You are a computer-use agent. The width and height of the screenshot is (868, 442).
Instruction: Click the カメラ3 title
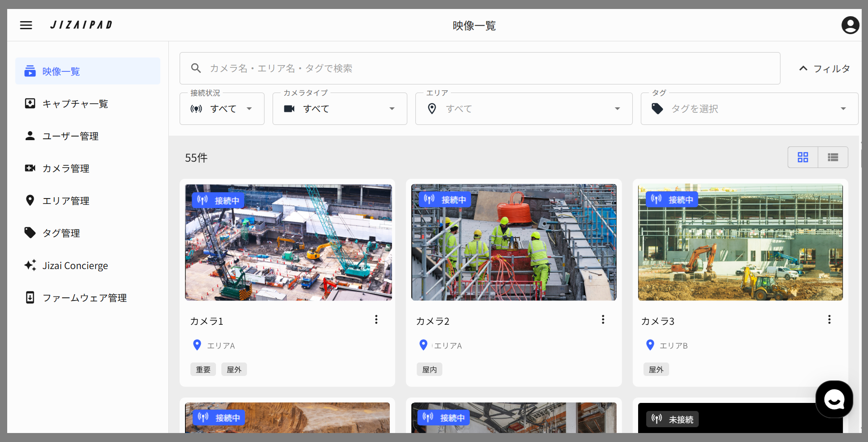[658, 321]
